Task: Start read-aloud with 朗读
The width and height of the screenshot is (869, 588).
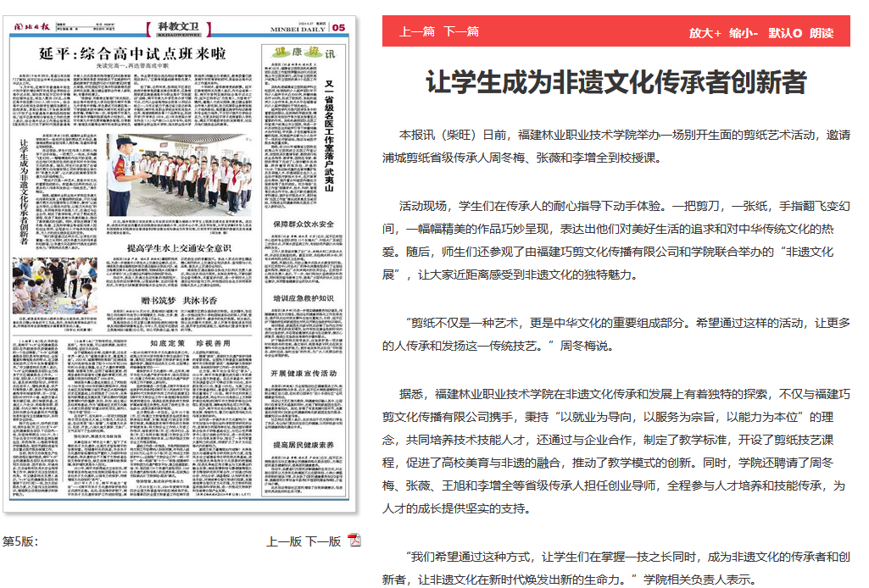Action: tap(822, 32)
